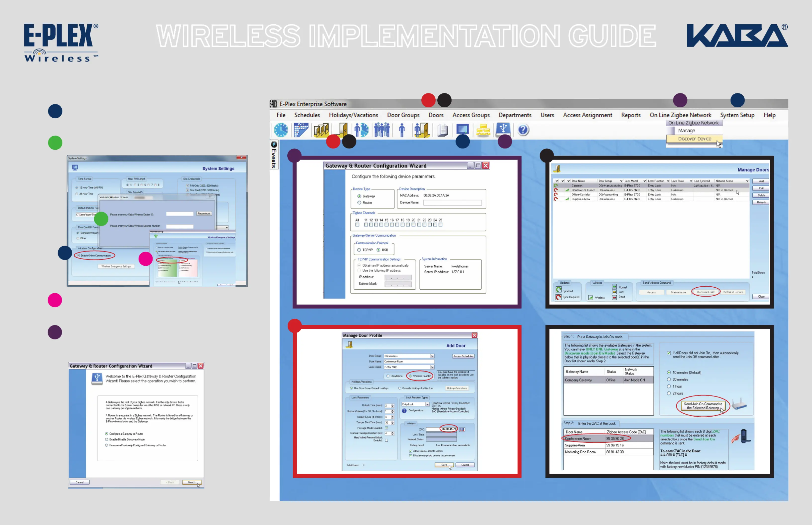Open the Network Status column filter

point(747,181)
